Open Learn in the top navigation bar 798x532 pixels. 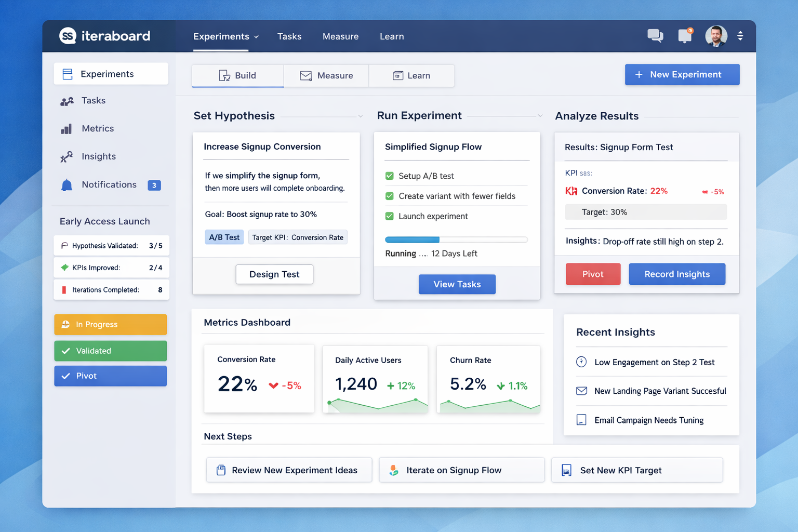coord(391,36)
